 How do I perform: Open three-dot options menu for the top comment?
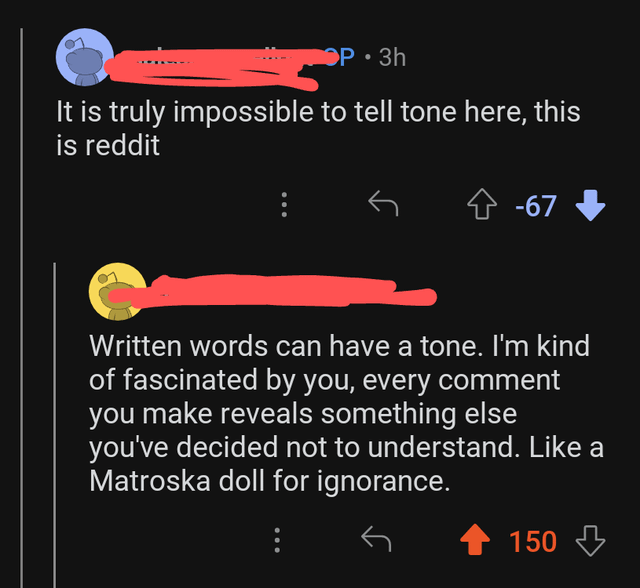click(282, 206)
